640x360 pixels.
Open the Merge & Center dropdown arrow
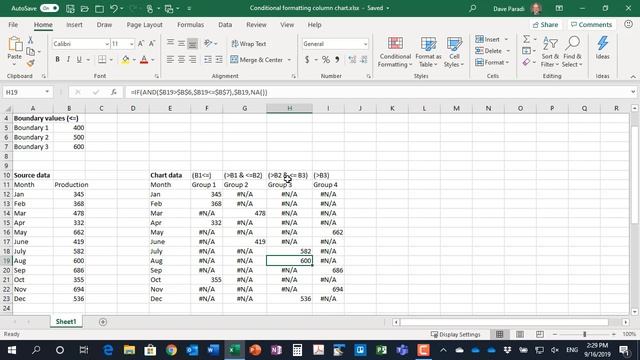pos(289,60)
